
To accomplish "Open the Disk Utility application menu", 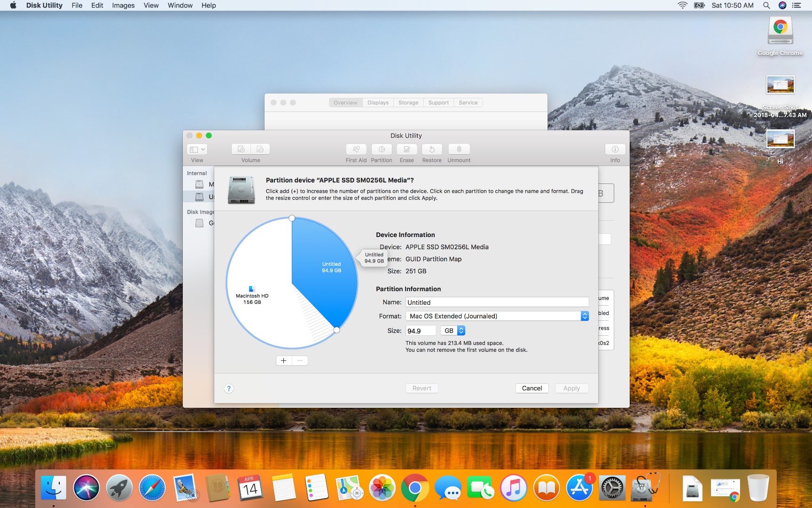I will click(44, 5).
